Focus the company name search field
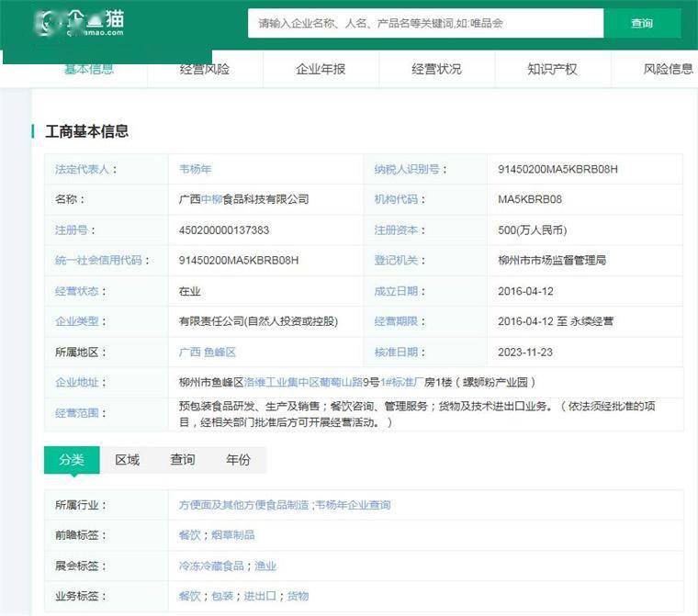Viewport: 698px width, 616px height. [425, 23]
